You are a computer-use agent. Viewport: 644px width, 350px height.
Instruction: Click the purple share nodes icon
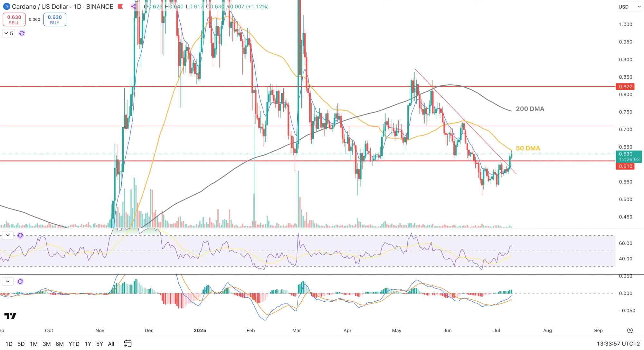pos(134,6)
